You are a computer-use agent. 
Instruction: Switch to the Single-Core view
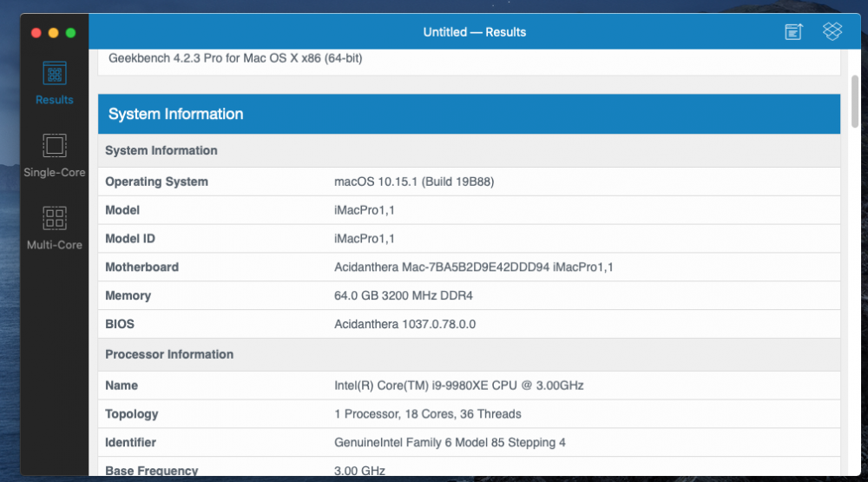(54, 155)
